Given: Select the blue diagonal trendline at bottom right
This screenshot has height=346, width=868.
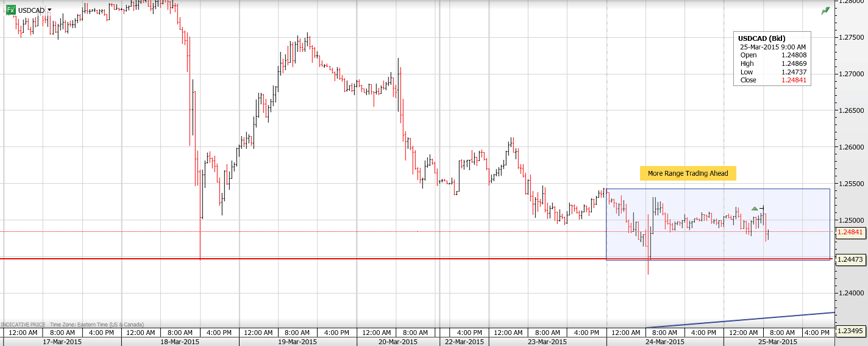Looking at the screenshot, I should (x=762, y=319).
